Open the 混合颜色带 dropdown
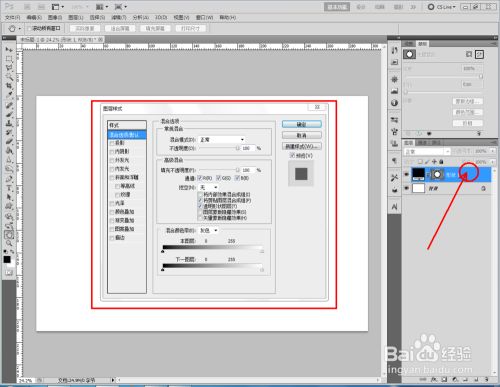 point(208,230)
